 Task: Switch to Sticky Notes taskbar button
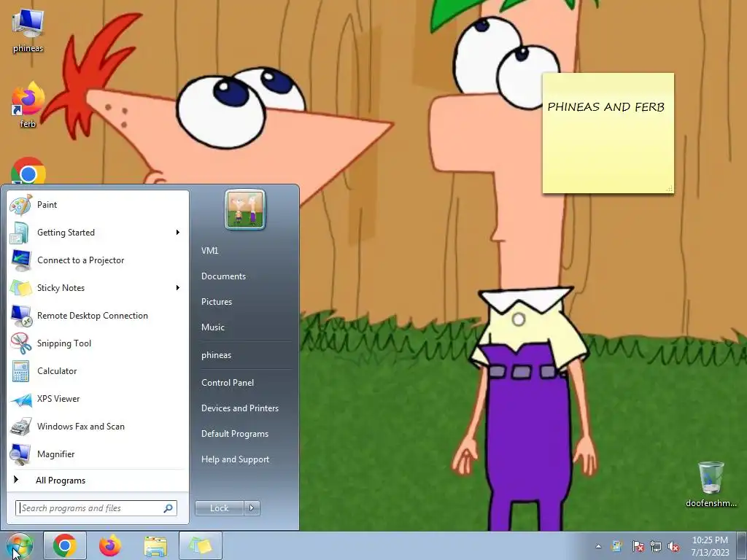pyautogui.click(x=201, y=545)
